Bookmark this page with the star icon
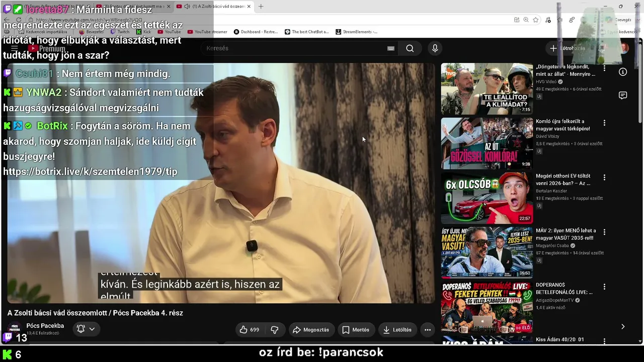Screen dimensions: 644x362 coord(536,20)
